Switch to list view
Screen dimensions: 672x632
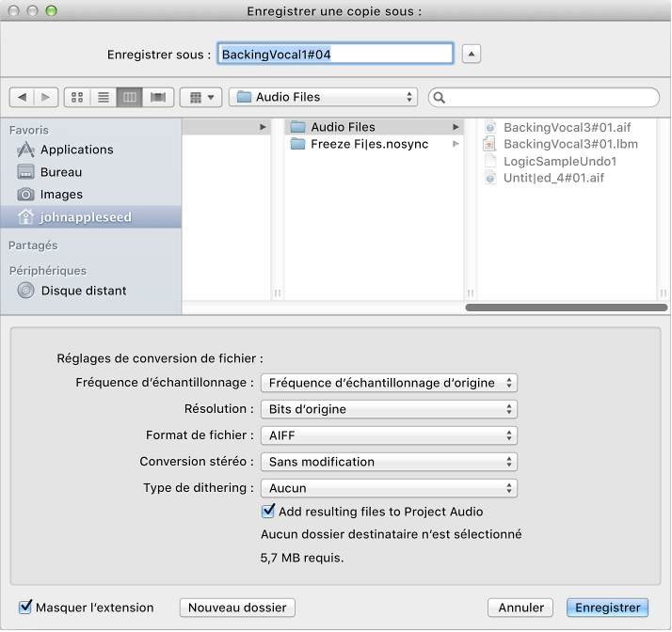(x=104, y=97)
